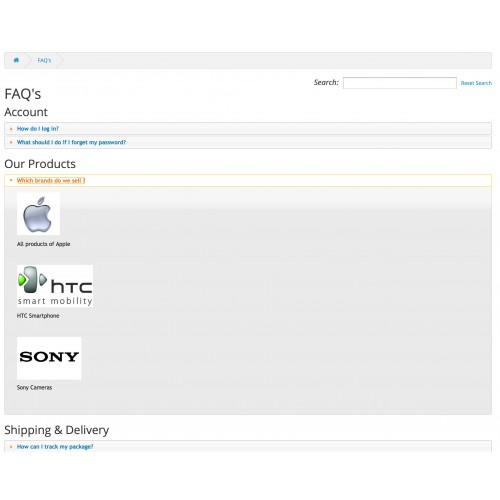
Task: Collapse 'Which brands do we sell?' question
Action: [x=248, y=180]
